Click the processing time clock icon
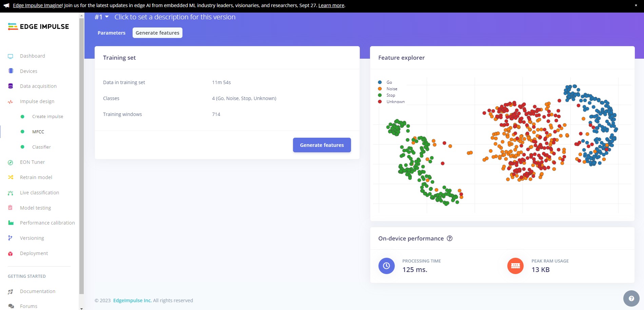The width and height of the screenshot is (644, 310). pyautogui.click(x=387, y=266)
